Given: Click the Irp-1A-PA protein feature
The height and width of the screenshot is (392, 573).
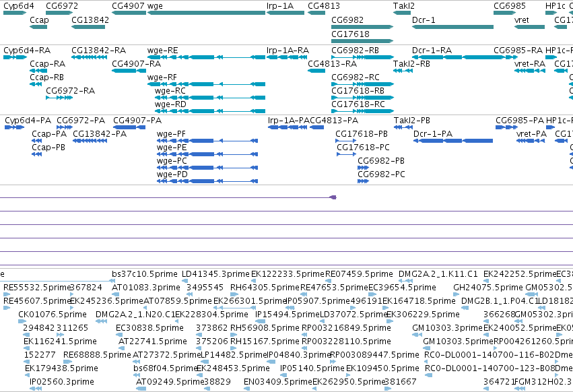Looking at the screenshot, I should [288, 127].
